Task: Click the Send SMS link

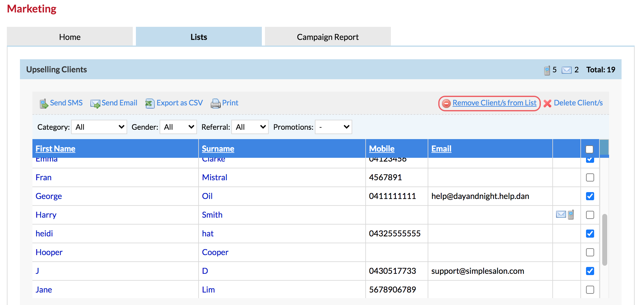Action: 66,103
